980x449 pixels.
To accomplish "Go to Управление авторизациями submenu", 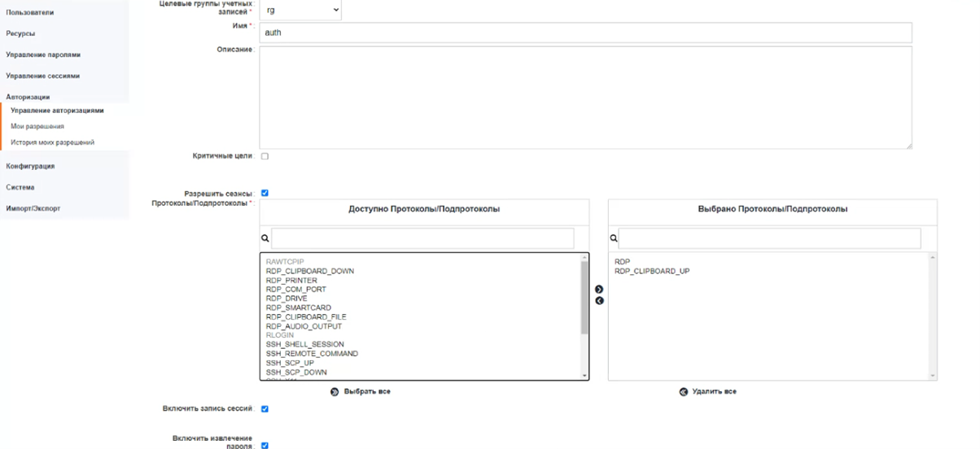I will (57, 111).
